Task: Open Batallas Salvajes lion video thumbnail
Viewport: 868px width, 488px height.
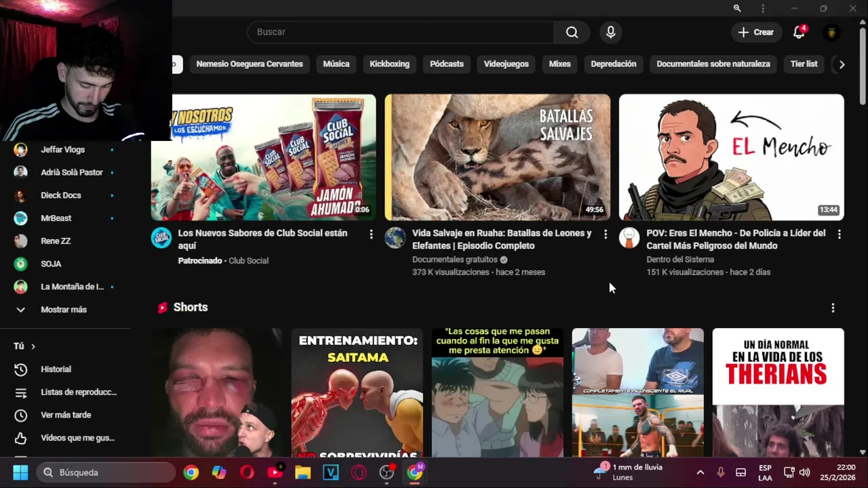Action: tap(497, 157)
